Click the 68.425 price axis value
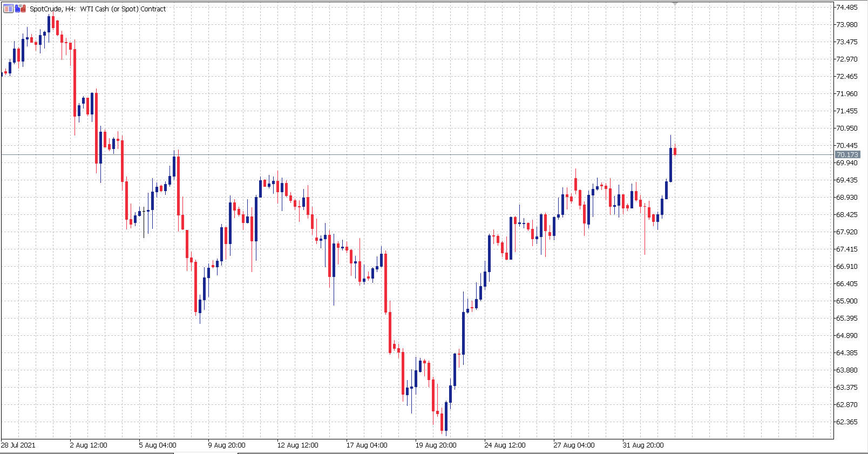 coord(846,215)
